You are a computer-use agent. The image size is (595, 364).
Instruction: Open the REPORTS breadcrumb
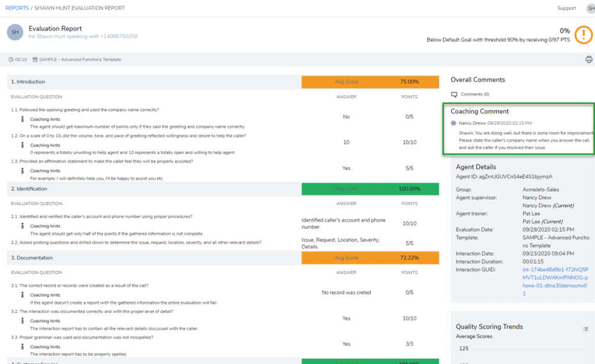pos(16,8)
